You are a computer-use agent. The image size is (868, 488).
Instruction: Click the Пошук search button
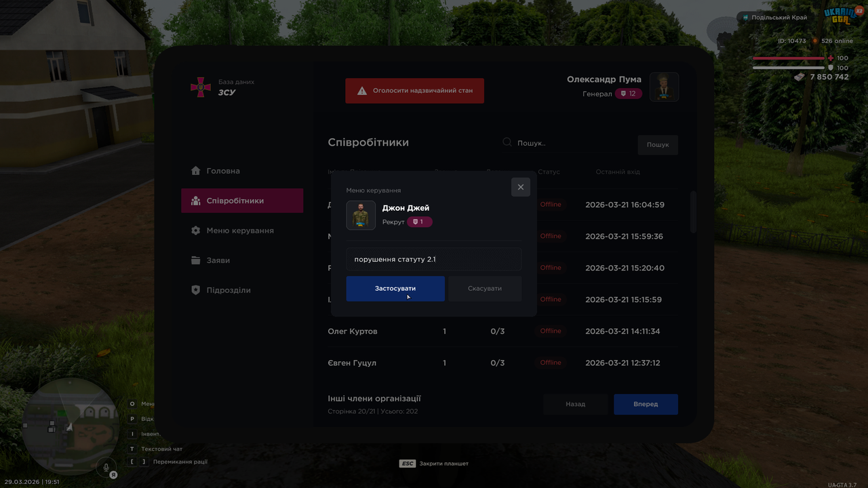tap(658, 144)
